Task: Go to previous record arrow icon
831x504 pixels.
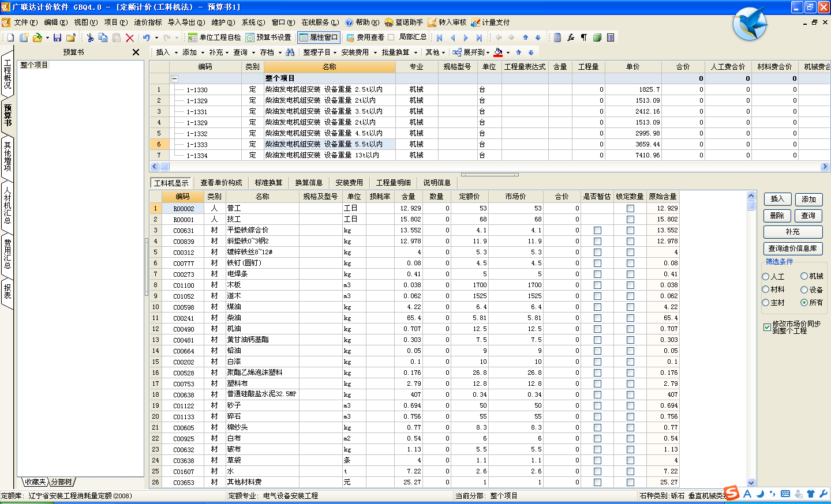Action: 452,37
